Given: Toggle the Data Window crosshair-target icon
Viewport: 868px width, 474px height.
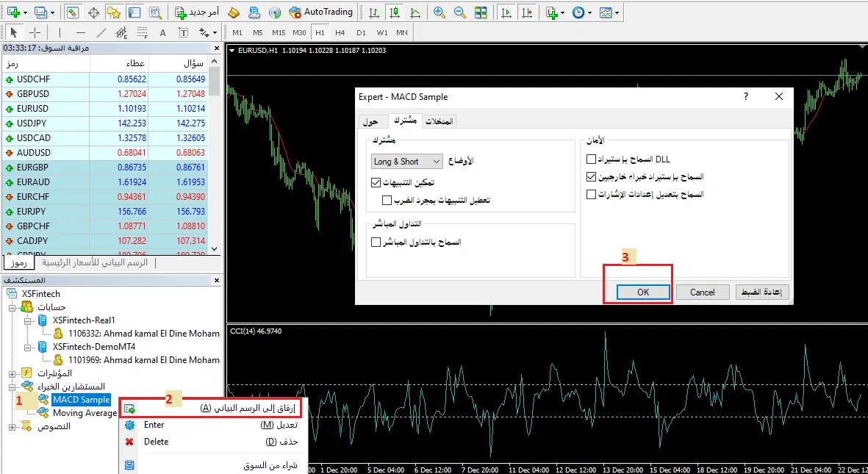Looking at the screenshot, I should click(94, 12).
